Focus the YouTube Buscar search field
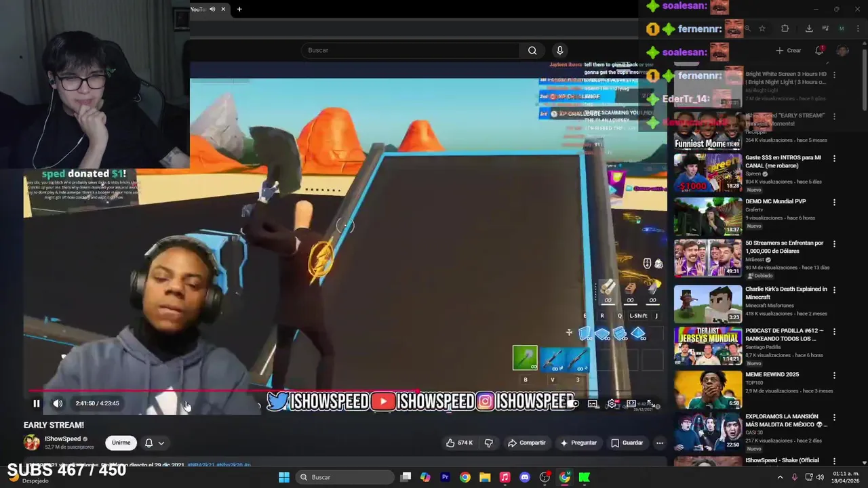 [410, 50]
